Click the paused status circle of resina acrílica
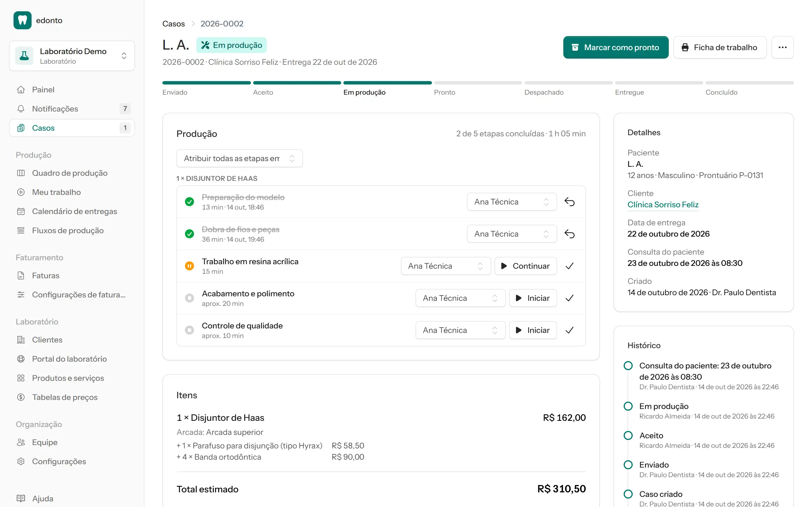Image resolution: width=812 pixels, height=507 pixels. pos(189,266)
